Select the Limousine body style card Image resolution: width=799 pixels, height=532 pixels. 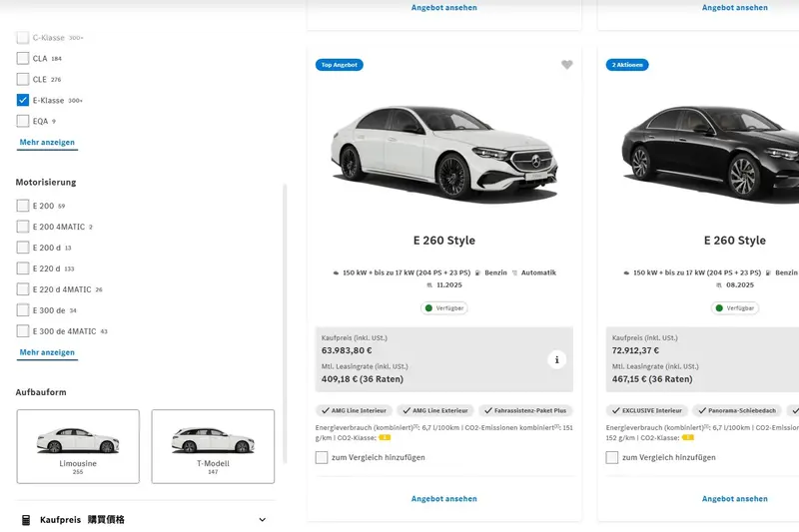[79, 446]
